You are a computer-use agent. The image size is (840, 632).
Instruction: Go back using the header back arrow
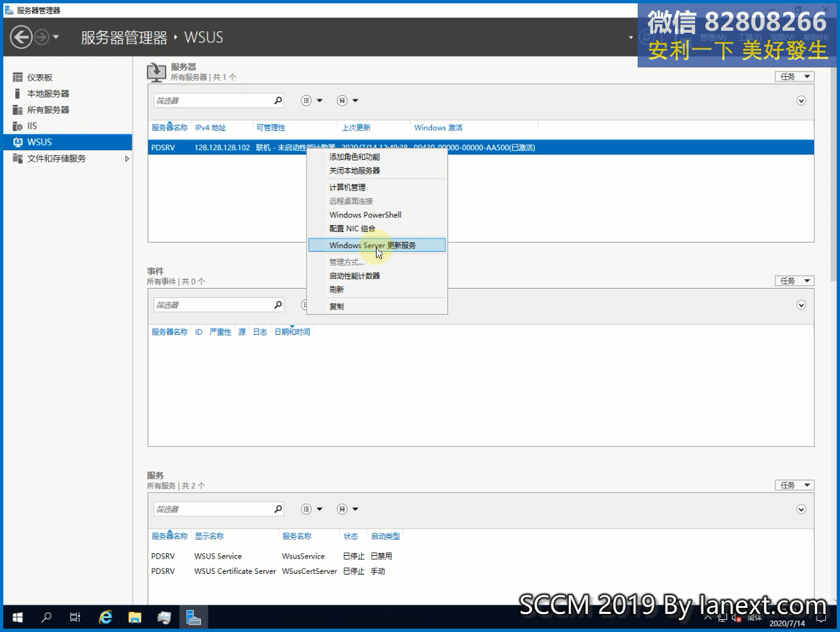coord(21,37)
